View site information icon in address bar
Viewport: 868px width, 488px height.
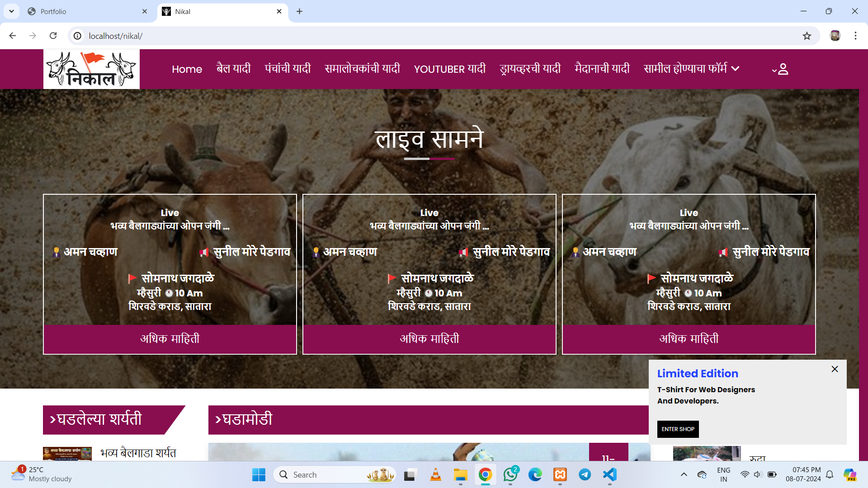78,36
